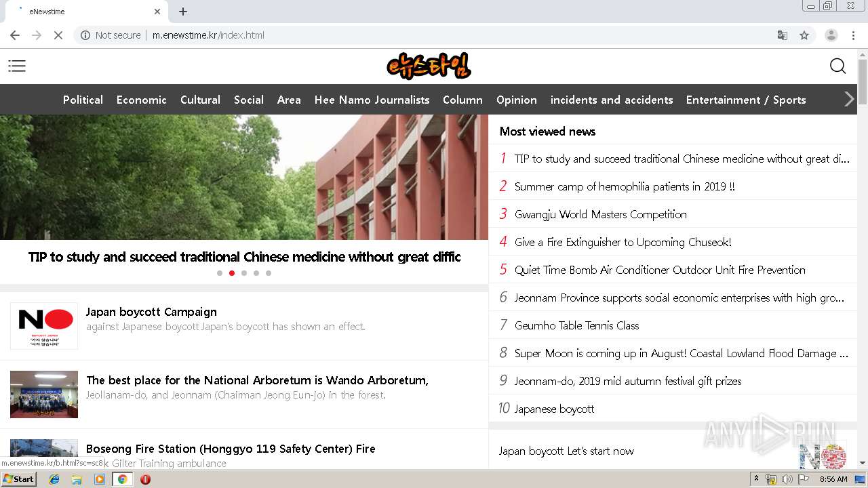Select Chrome icon in taskbar
The width and height of the screenshot is (868, 488).
pyautogui.click(x=122, y=479)
